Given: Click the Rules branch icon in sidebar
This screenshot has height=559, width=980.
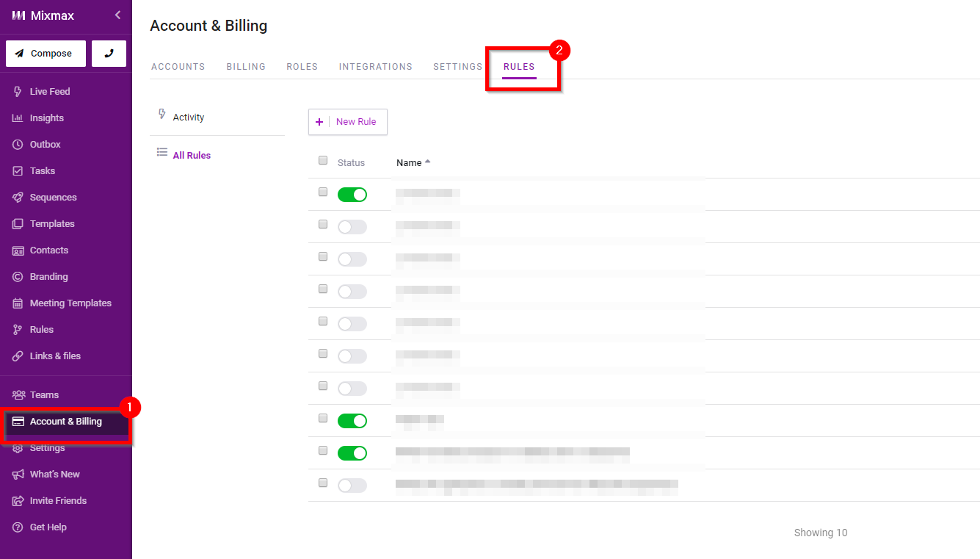Looking at the screenshot, I should click(x=18, y=330).
